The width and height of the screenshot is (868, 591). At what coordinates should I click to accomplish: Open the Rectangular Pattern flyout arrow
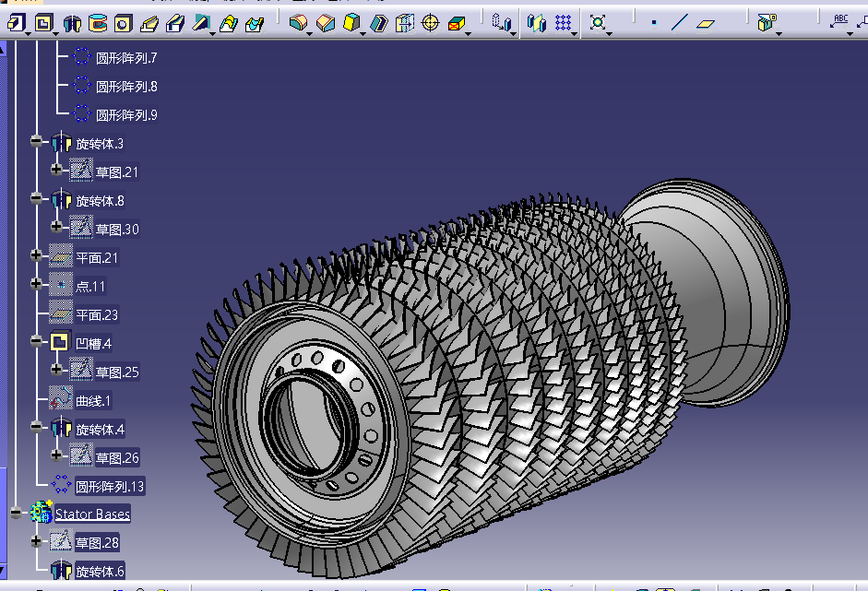(x=574, y=34)
